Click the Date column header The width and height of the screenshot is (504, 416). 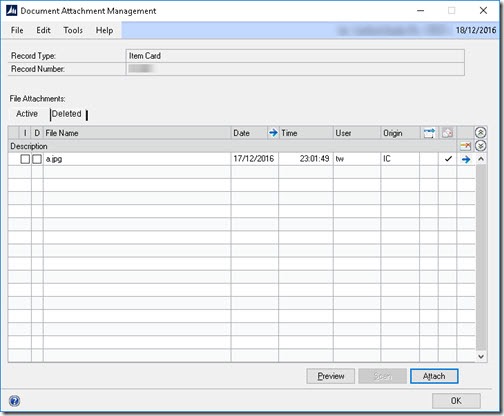(x=249, y=133)
